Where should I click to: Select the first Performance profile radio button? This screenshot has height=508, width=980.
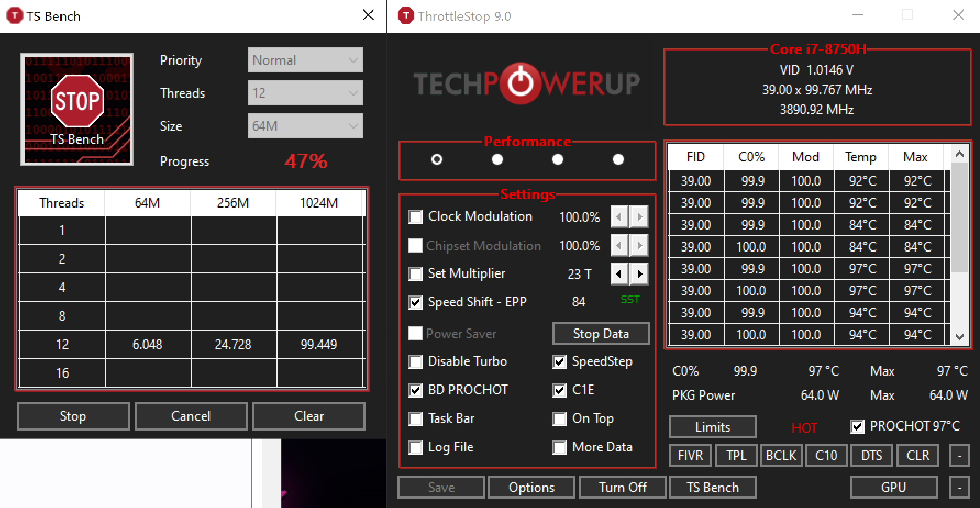pyautogui.click(x=437, y=159)
